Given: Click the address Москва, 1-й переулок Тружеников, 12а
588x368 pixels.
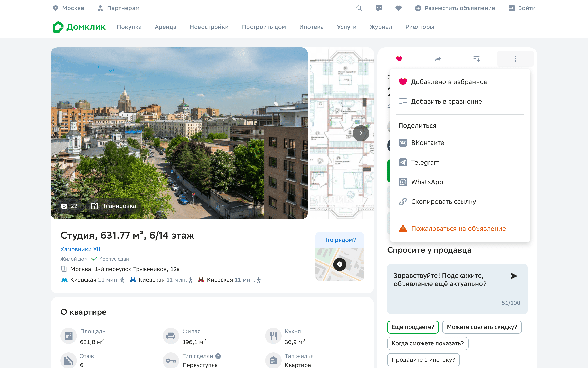Looking at the screenshot, I should (x=125, y=269).
